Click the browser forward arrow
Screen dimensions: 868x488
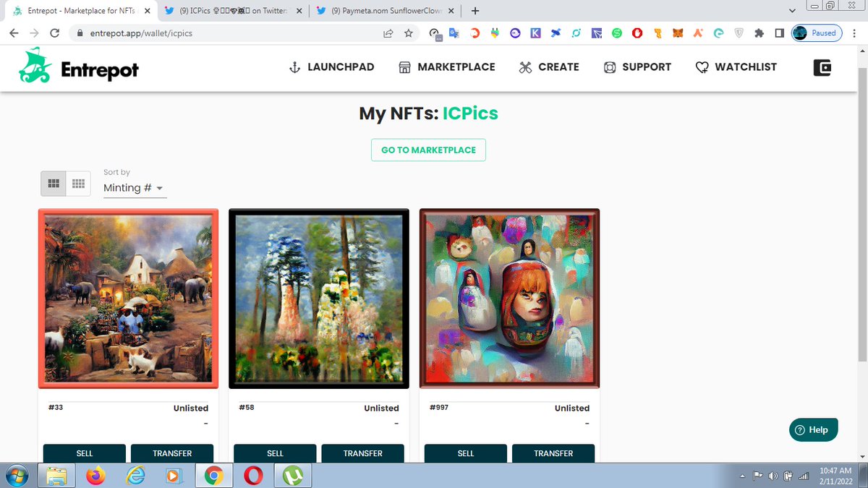pos(34,33)
